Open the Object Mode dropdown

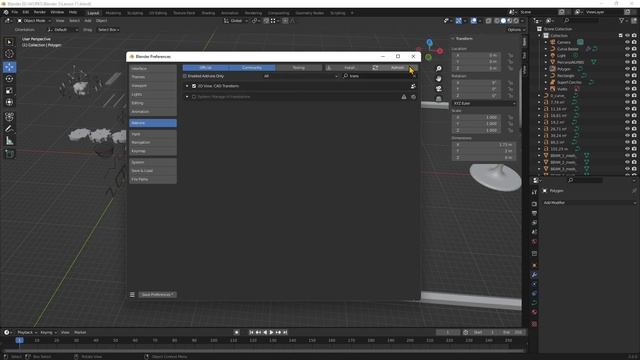tap(34, 20)
